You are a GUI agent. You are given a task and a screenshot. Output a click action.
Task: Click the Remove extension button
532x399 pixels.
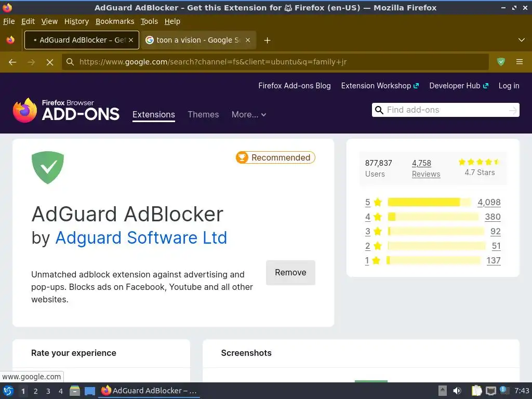click(x=290, y=272)
